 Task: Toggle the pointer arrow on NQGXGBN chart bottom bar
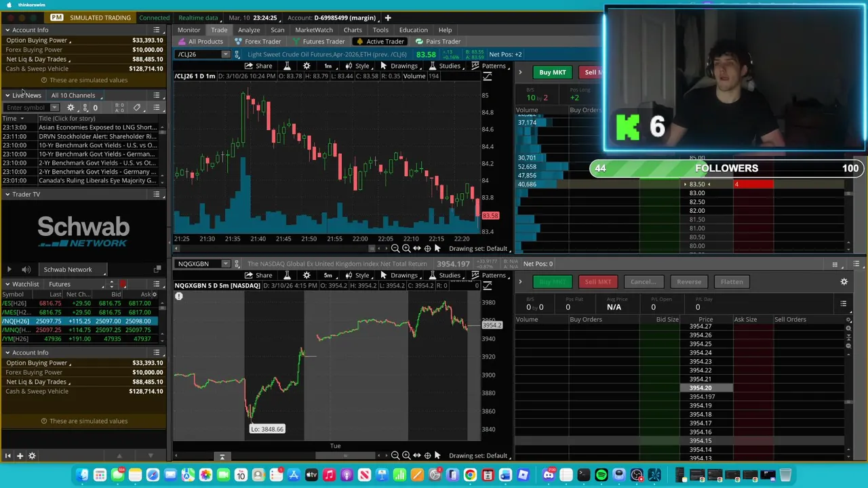click(437, 455)
